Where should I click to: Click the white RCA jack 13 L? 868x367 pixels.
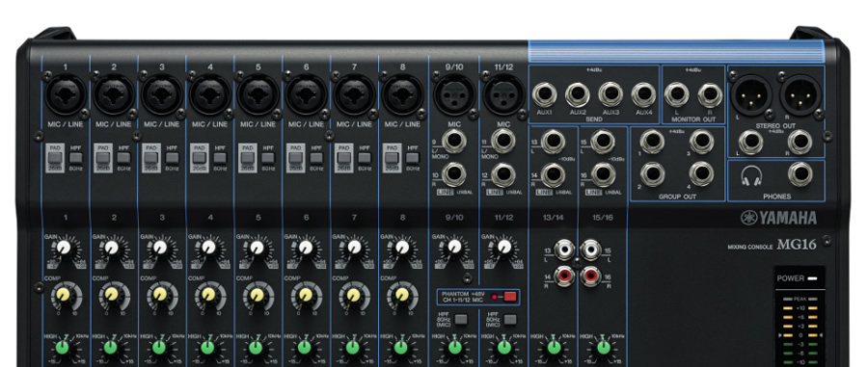tap(564, 249)
